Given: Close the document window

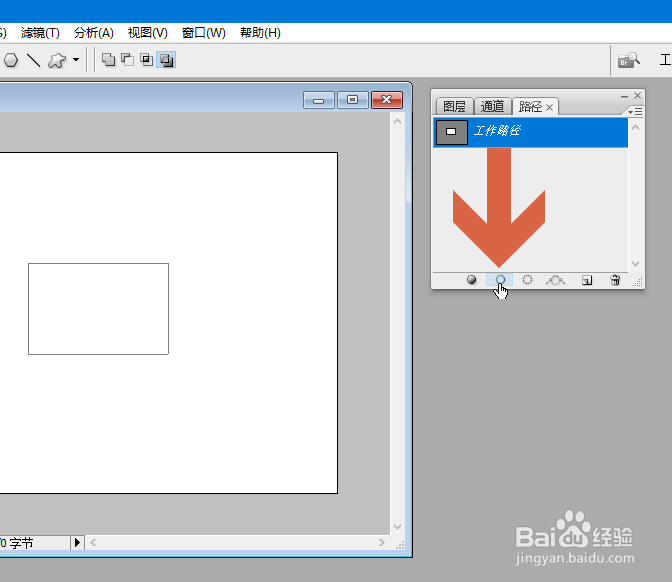Looking at the screenshot, I should click(x=387, y=100).
